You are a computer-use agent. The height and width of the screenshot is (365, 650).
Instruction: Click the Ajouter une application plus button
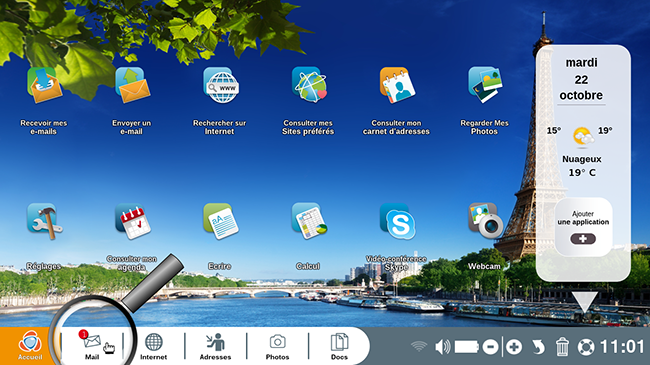click(583, 238)
